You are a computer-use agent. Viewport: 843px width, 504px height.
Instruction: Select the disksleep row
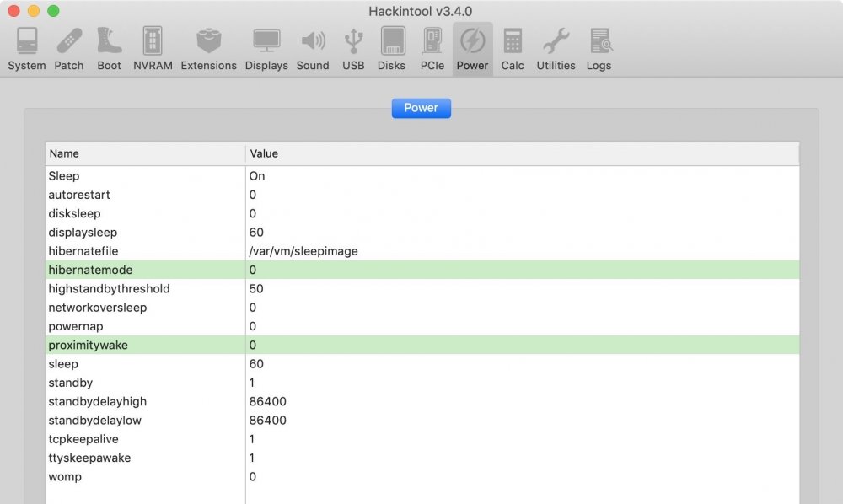click(422, 213)
